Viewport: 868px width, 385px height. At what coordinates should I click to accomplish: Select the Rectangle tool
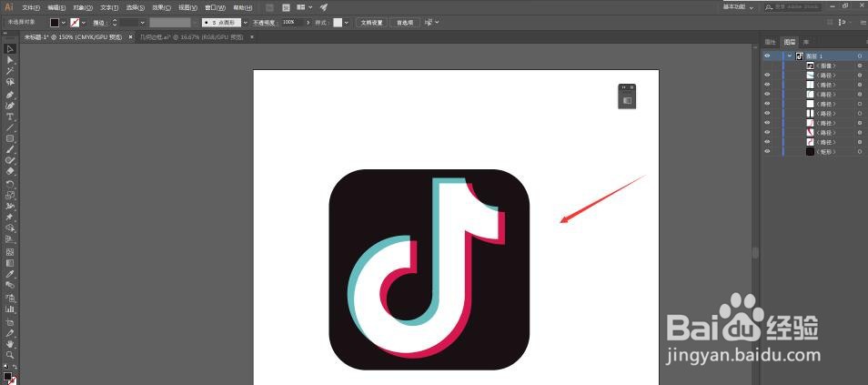pos(10,139)
